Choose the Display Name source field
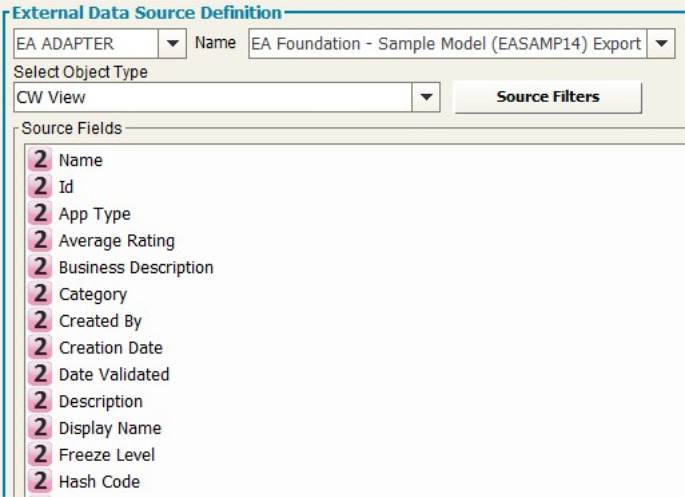 coord(110,428)
